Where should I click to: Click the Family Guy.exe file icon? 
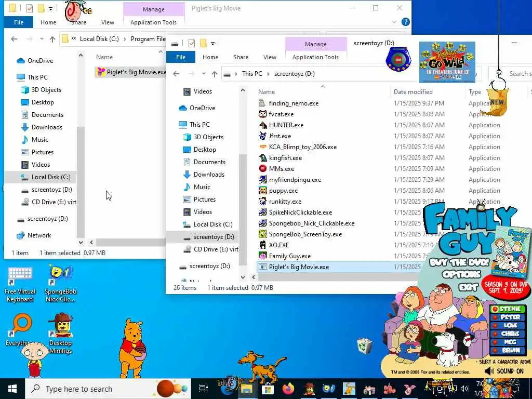262,256
